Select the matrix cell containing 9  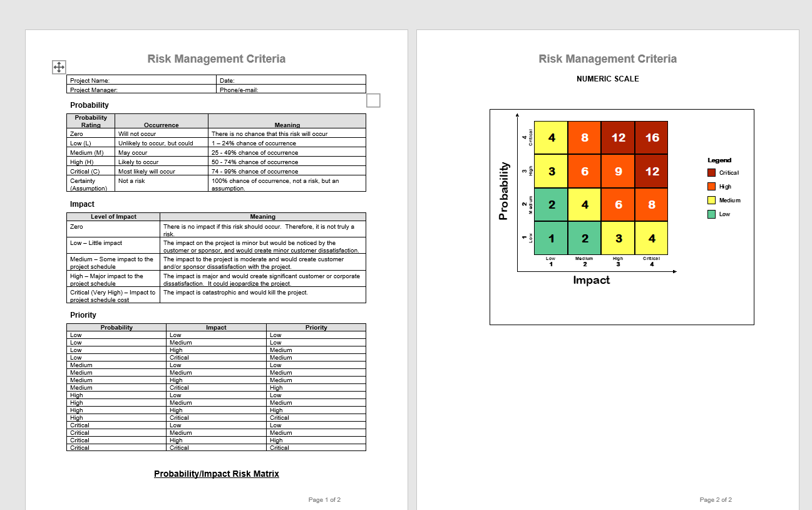click(x=618, y=170)
